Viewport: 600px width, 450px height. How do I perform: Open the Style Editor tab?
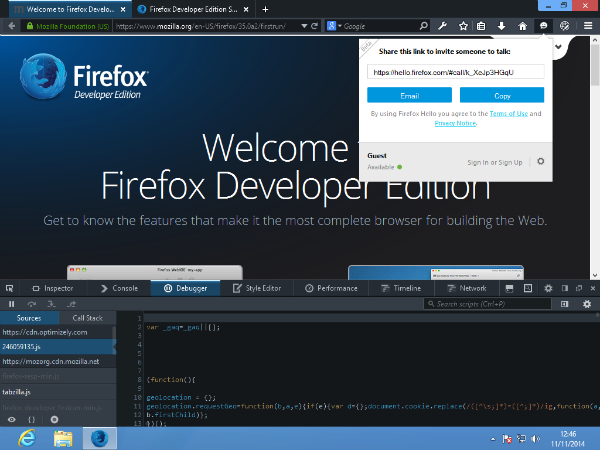[x=257, y=288]
